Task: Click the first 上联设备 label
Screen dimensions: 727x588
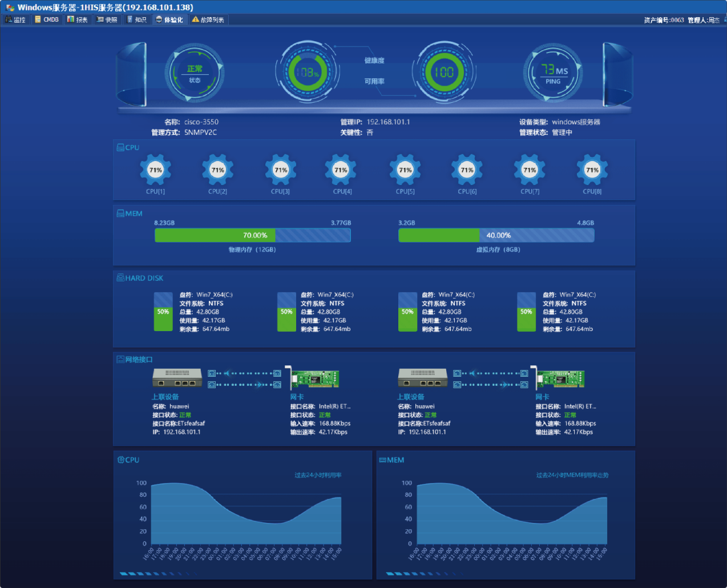Action: pos(165,397)
